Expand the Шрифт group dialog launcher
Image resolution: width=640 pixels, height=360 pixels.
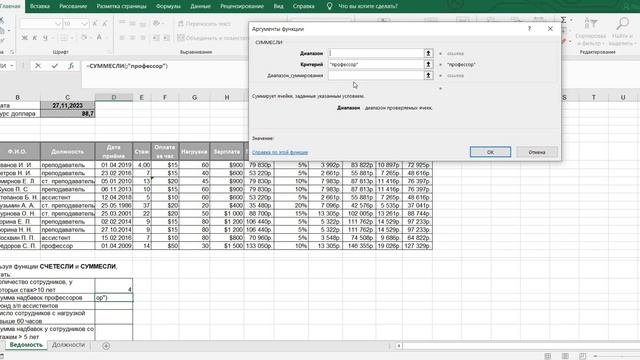coord(109,52)
